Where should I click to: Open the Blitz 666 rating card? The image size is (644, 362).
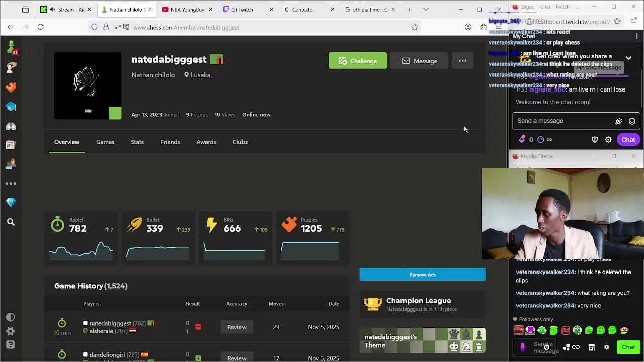(235, 238)
